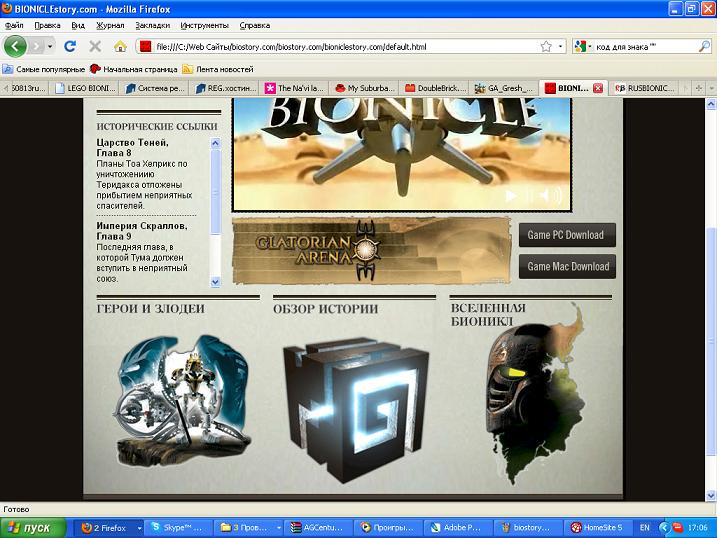Viewport: 717px width, 538px height.
Task: Open the Вид menu
Action: tap(78, 26)
